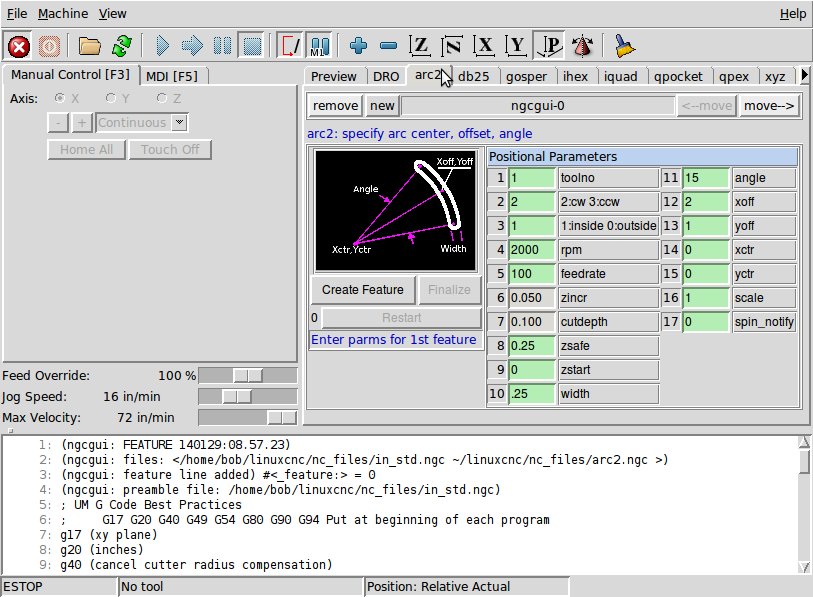Image resolution: width=813 pixels, height=597 pixels.
Task: Open the File menu
Action: click(17, 13)
